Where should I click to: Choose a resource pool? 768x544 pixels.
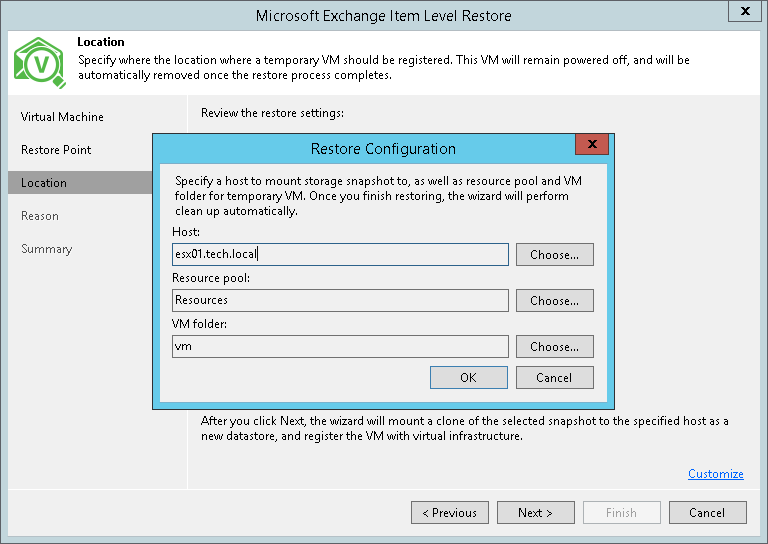pos(554,301)
